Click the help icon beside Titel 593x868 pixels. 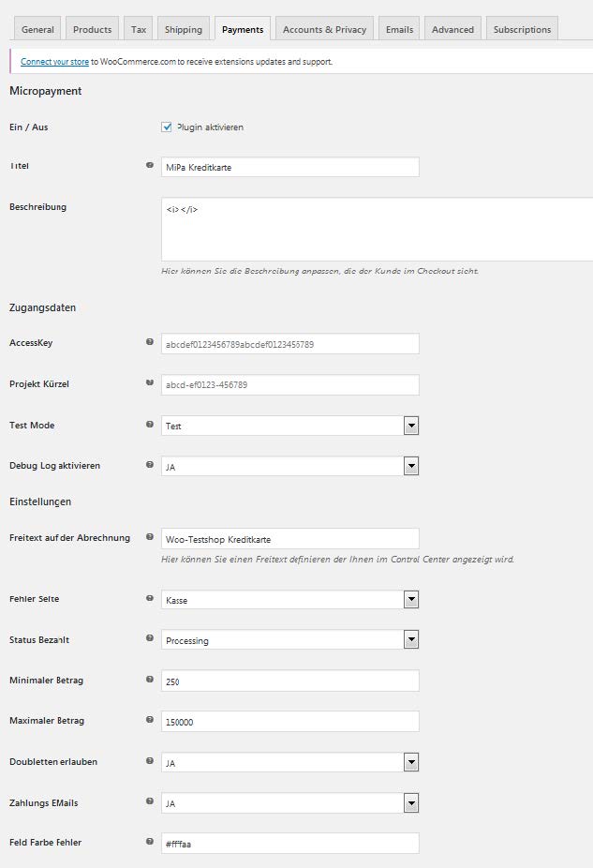(x=150, y=165)
